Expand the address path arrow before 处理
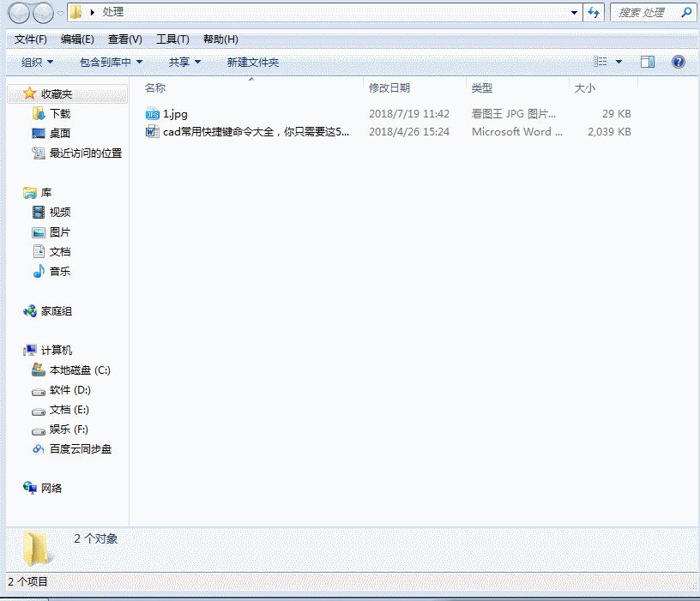This screenshot has width=700, height=601. (x=93, y=13)
